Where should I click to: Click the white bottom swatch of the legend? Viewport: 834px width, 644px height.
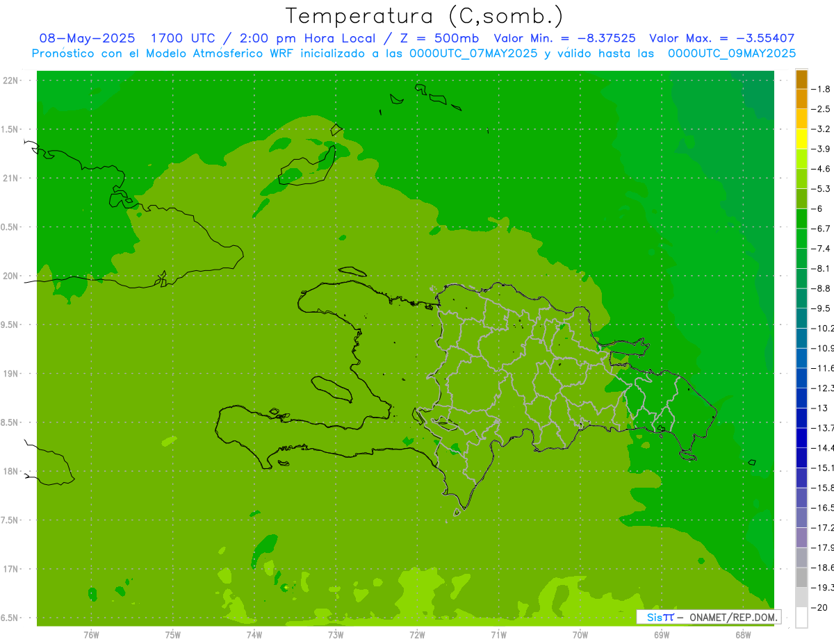(801, 618)
